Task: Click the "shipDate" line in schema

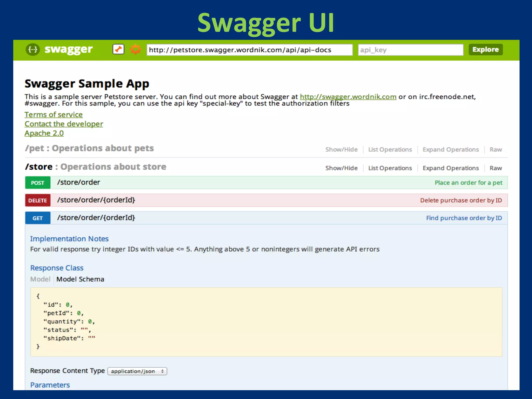Action: (x=69, y=338)
